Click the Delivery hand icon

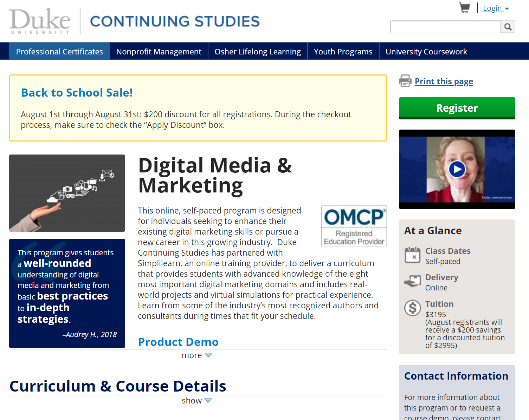point(412,281)
